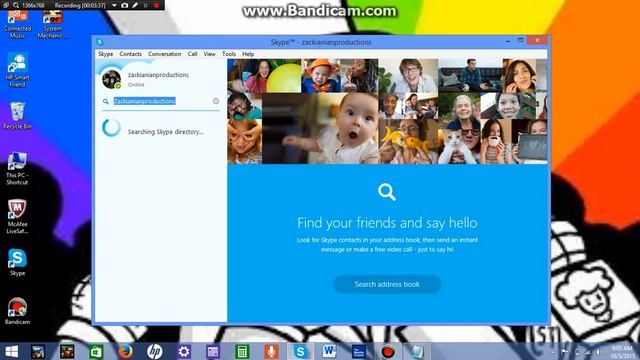Open the Tools menu

(x=229, y=54)
